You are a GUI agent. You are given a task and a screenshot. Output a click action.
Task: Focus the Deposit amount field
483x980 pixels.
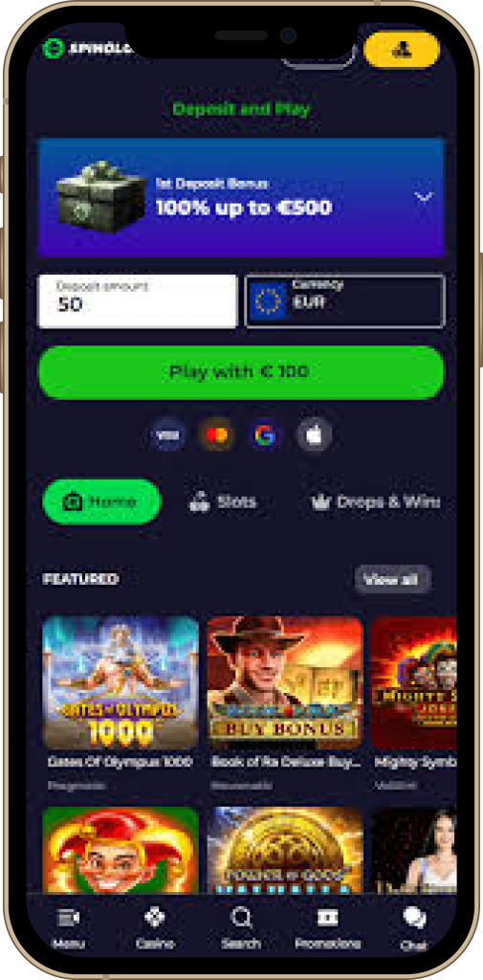tap(138, 301)
